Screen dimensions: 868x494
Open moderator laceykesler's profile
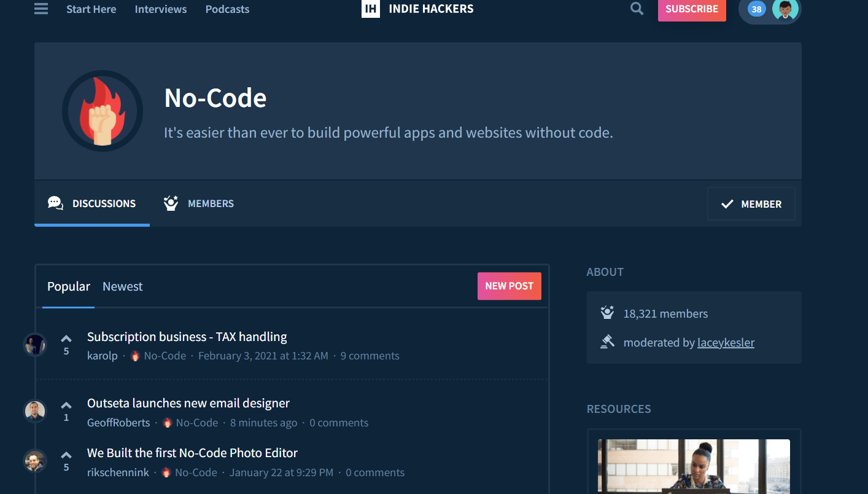[726, 342]
